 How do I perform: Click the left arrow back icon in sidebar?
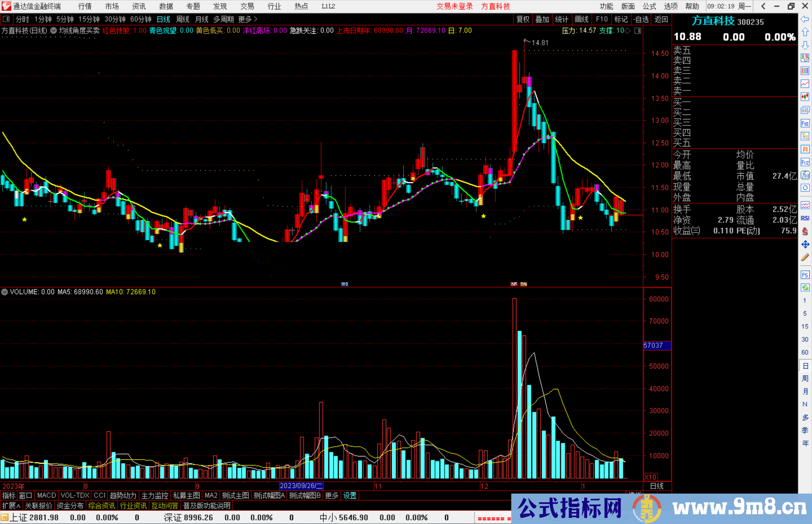[x=804, y=19]
